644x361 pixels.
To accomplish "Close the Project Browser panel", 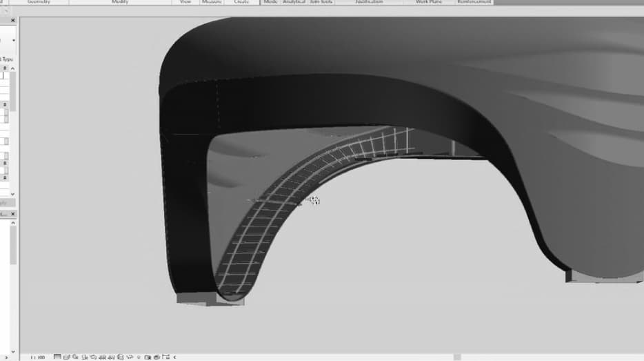I will (x=12, y=214).
